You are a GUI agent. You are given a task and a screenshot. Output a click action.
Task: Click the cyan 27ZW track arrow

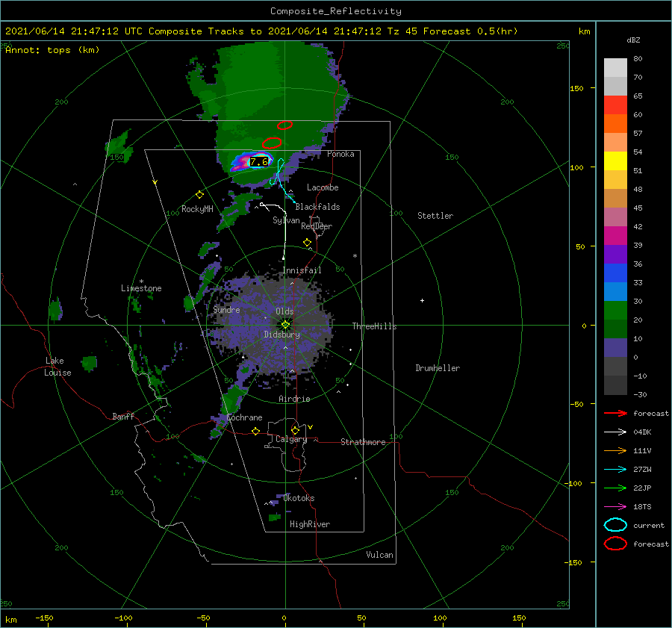[615, 470]
